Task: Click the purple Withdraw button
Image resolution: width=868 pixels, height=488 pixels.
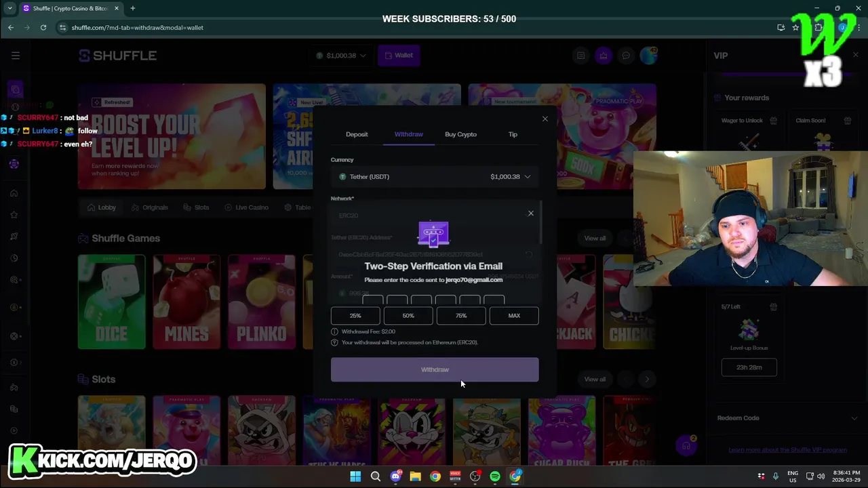Action: [435, 369]
